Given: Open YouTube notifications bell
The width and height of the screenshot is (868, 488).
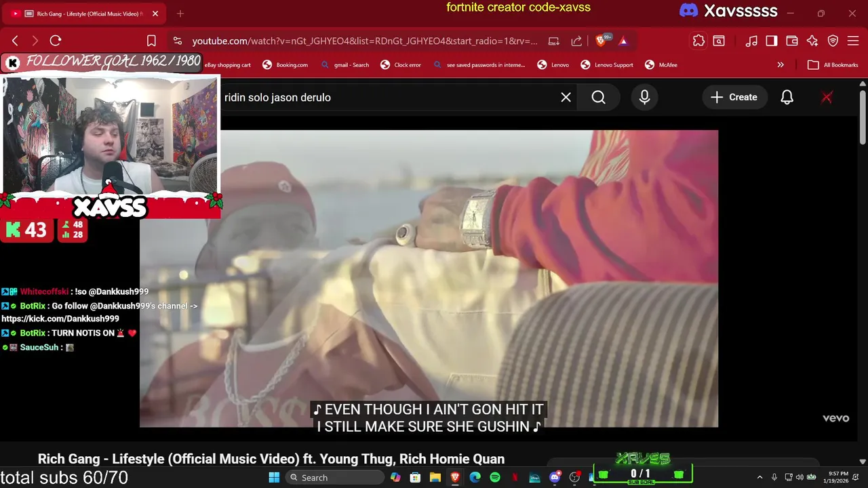Looking at the screenshot, I should click(x=787, y=97).
